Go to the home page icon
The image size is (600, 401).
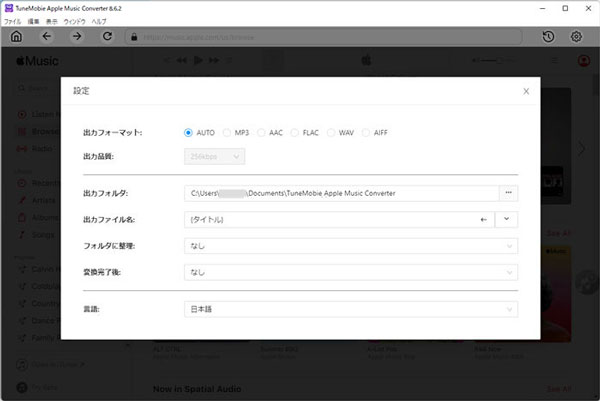pos(16,36)
